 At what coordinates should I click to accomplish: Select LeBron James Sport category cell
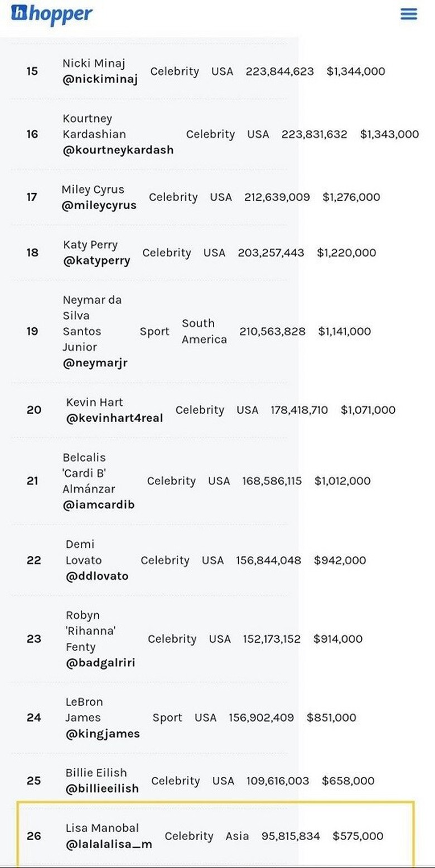[x=167, y=718]
